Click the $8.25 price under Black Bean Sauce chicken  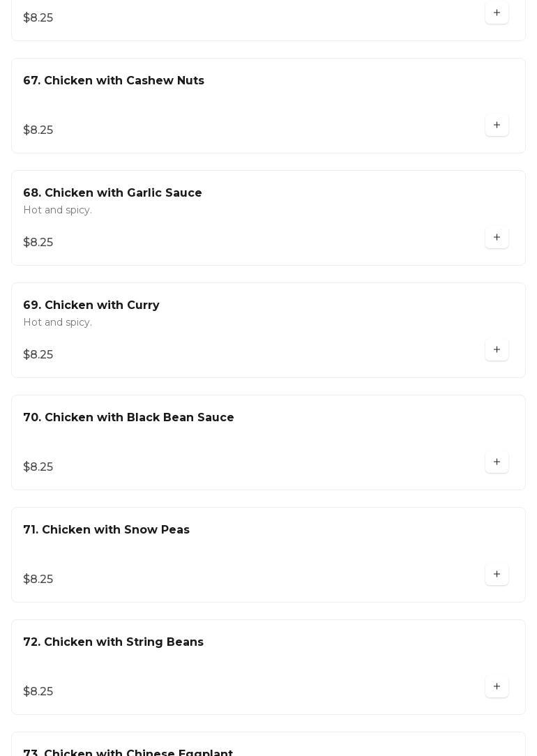pos(38,467)
